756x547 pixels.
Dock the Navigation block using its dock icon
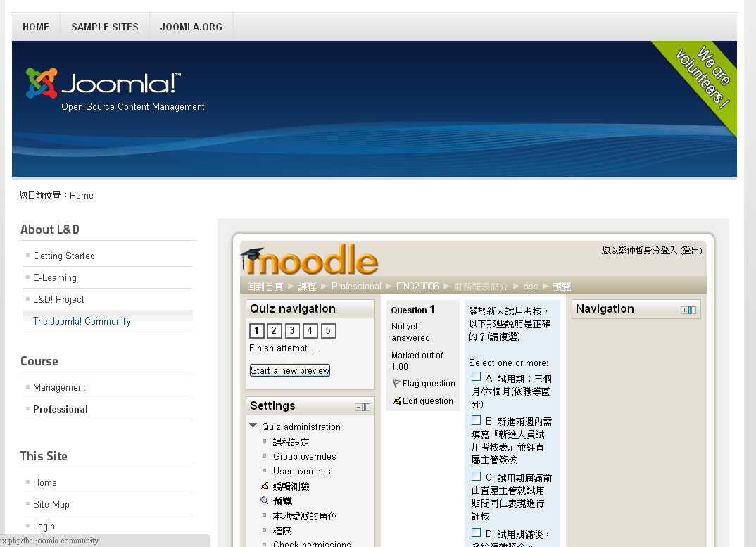point(692,310)
